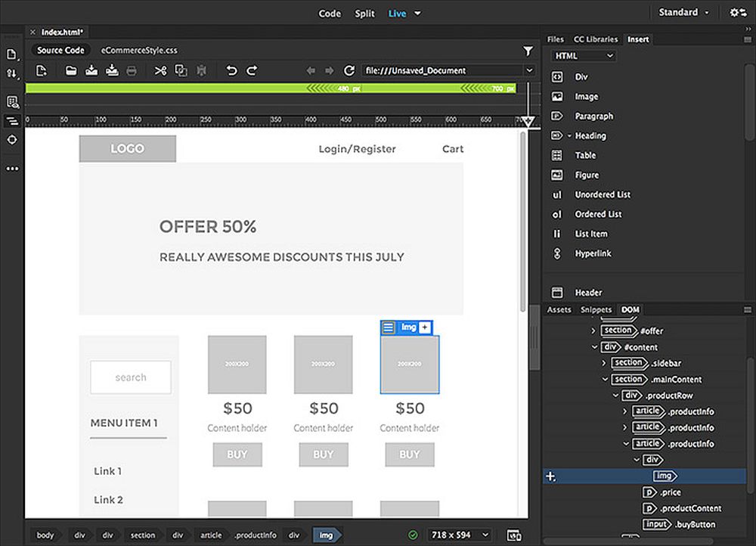Click the Table icon in Insert panel
Viewport: 756px width, 546px height.
[x=557, y=155]
